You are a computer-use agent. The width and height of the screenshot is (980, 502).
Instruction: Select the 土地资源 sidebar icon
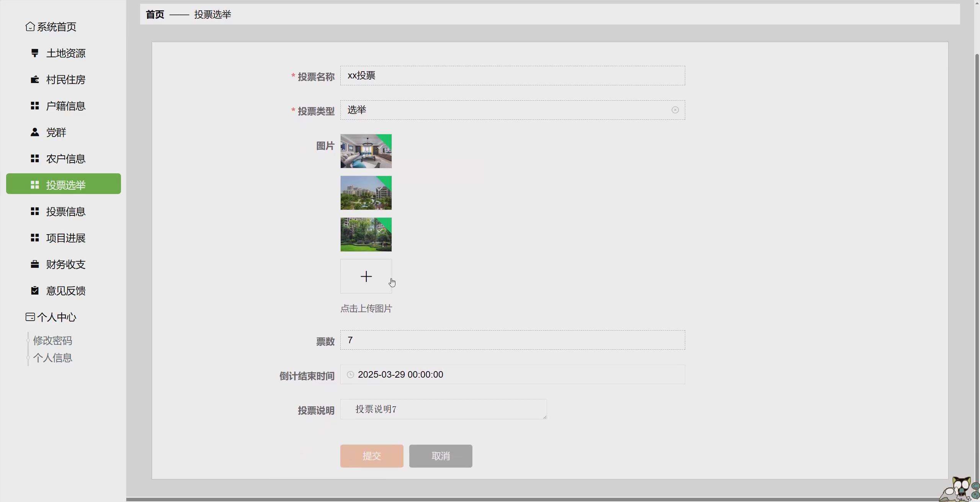tap(35, 53)
